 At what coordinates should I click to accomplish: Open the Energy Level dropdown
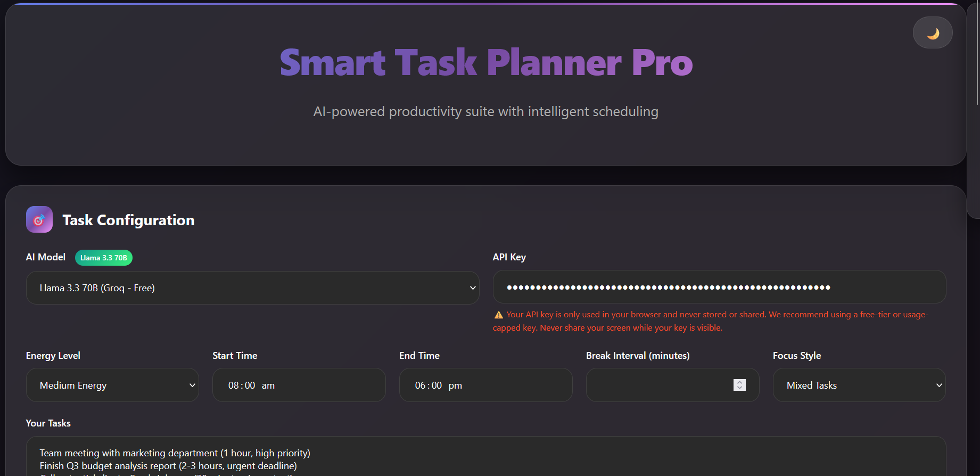point(112,385)
